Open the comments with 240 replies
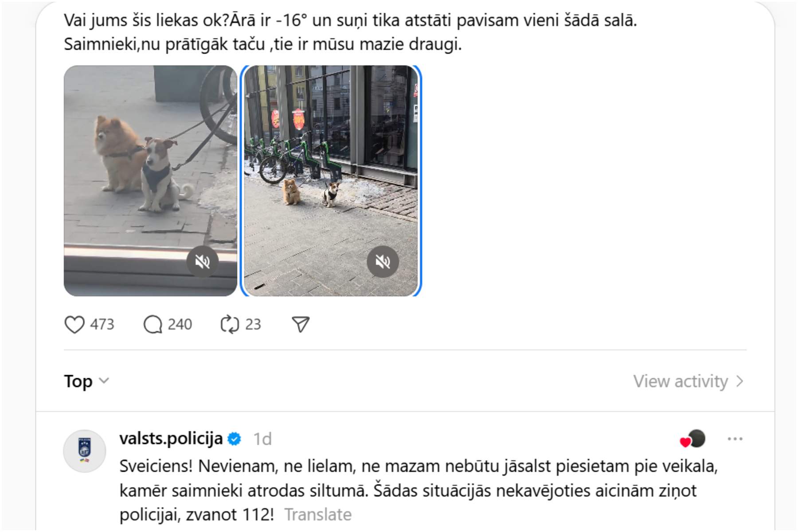 tap(153, 325)
